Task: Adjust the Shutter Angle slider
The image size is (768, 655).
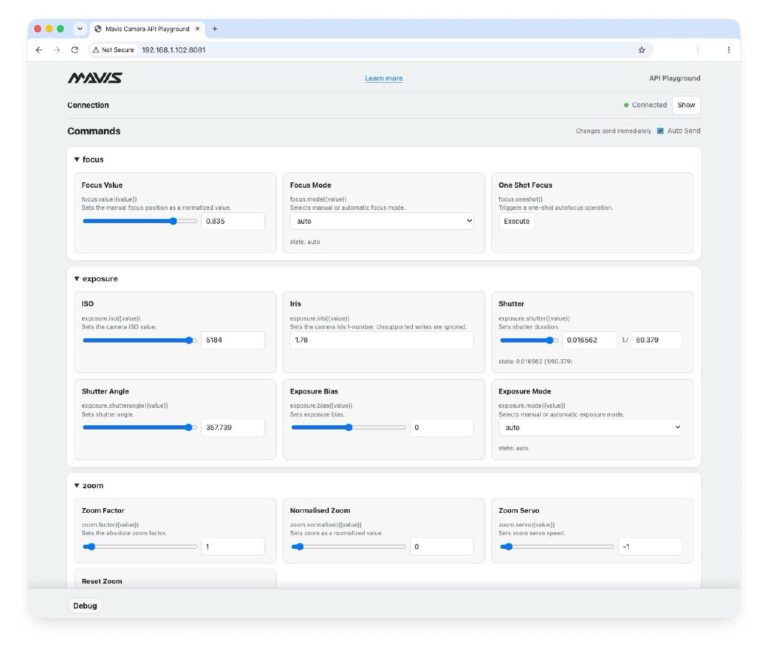Action: 140,427
